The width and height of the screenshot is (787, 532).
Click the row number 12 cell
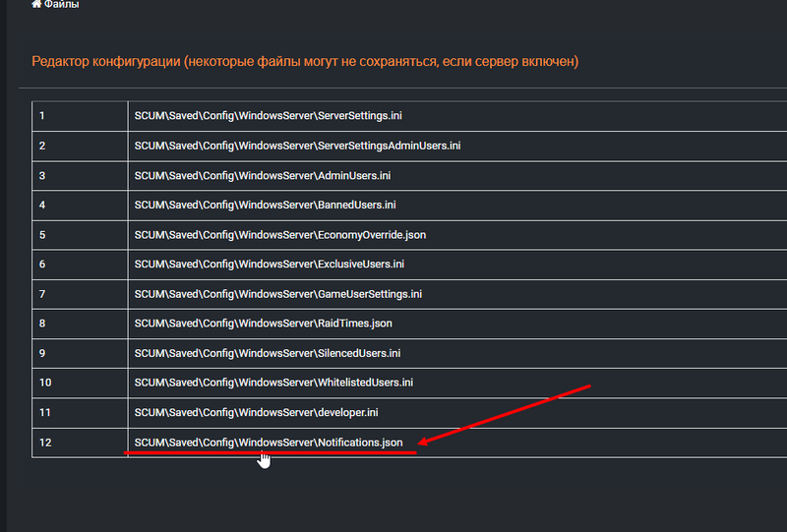(x=79, y=443)
